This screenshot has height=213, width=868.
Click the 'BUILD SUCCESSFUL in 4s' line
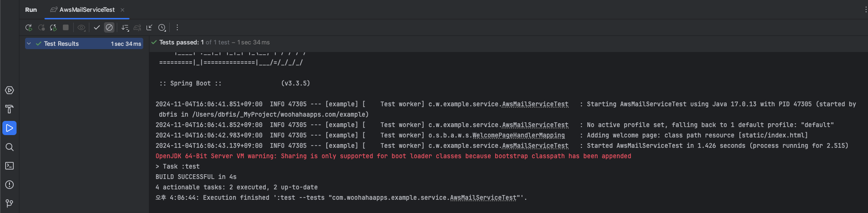point(196,177)
